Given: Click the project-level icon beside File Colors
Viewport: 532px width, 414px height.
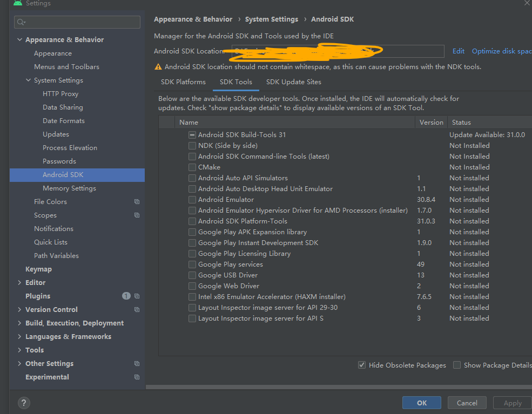Looking at the screenshot, I should pyautogui.click(x=137, y=202).
